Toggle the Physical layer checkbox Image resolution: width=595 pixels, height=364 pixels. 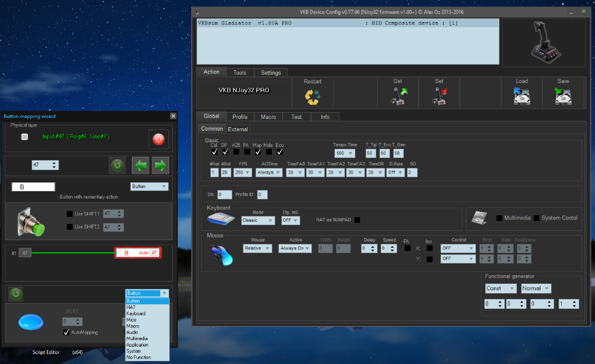(x=24, y=136)
